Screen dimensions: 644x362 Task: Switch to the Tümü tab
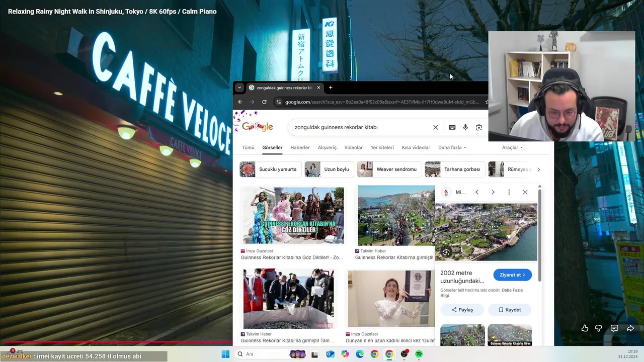[x=248, y=147]
